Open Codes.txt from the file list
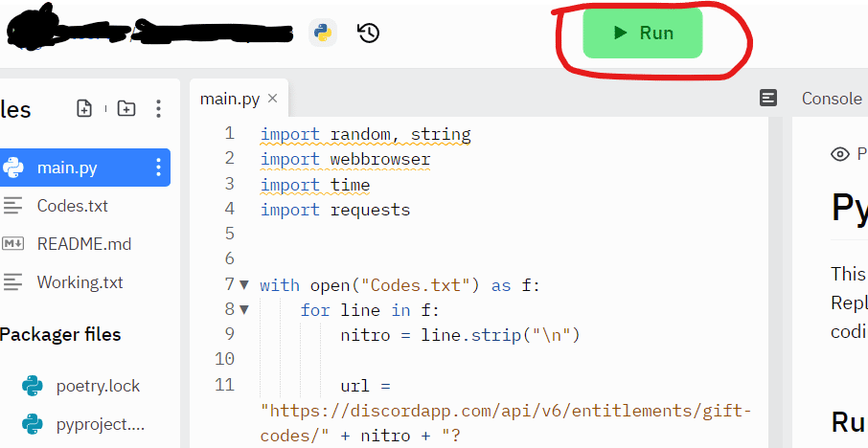The width and height of the screenshot is (868, 448). 72,206
